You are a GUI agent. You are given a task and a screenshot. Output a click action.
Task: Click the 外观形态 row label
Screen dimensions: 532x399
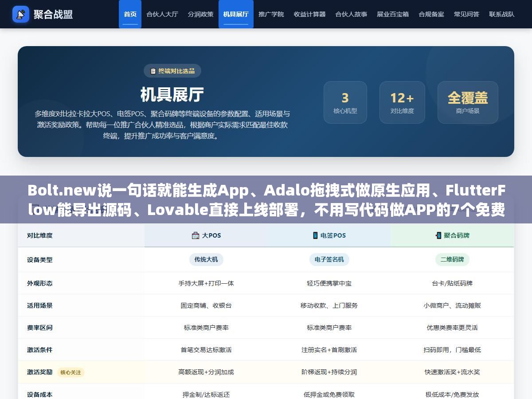pos(40,283)
